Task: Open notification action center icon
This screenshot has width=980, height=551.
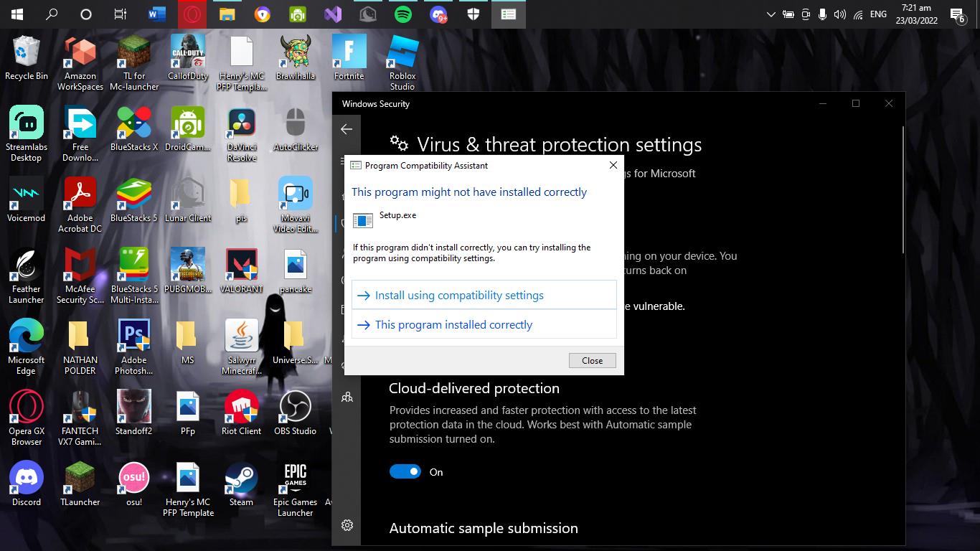Action: (x=956, y=14)
